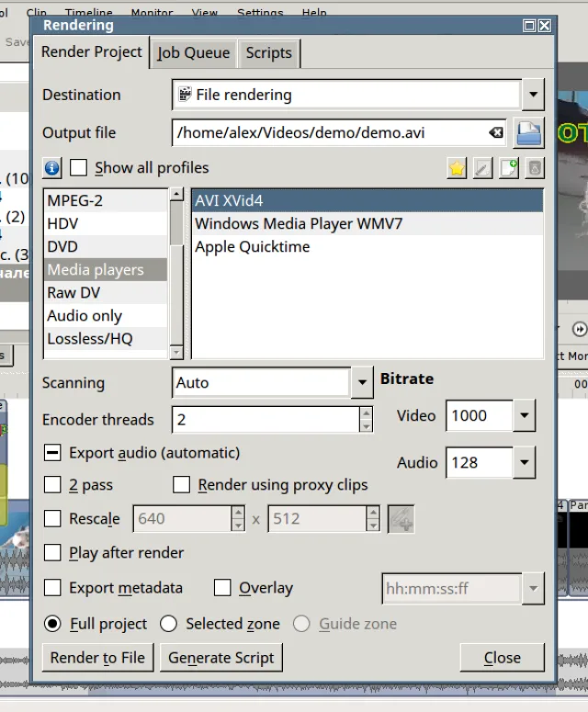Select Apple Quicktime profile
Viewport: 588px width, 712px height.
(x=367, y=246)
